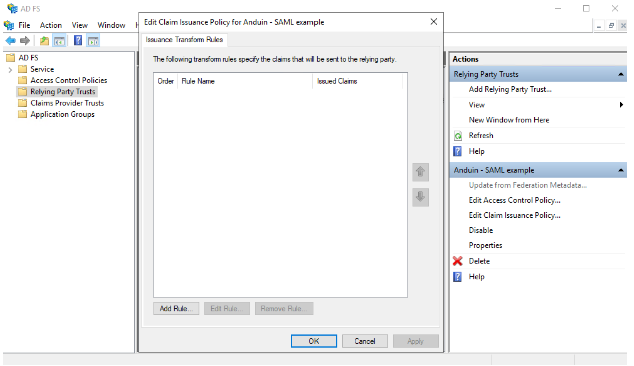Click the Help icon under Relying Party Trusts
634x366 pixels.
457,151
